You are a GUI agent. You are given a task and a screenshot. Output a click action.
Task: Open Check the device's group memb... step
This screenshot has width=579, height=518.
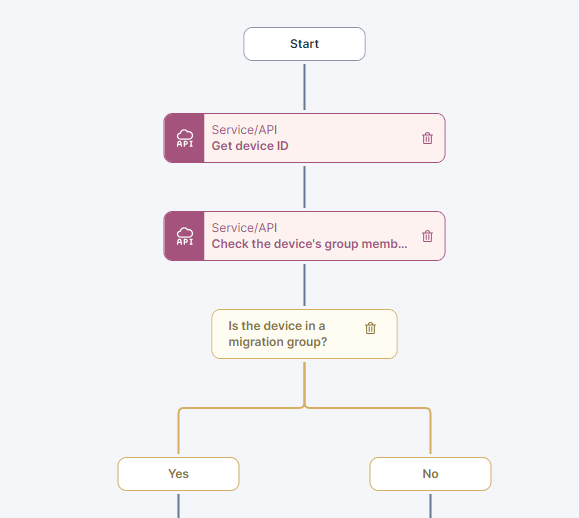coord(309,244)
